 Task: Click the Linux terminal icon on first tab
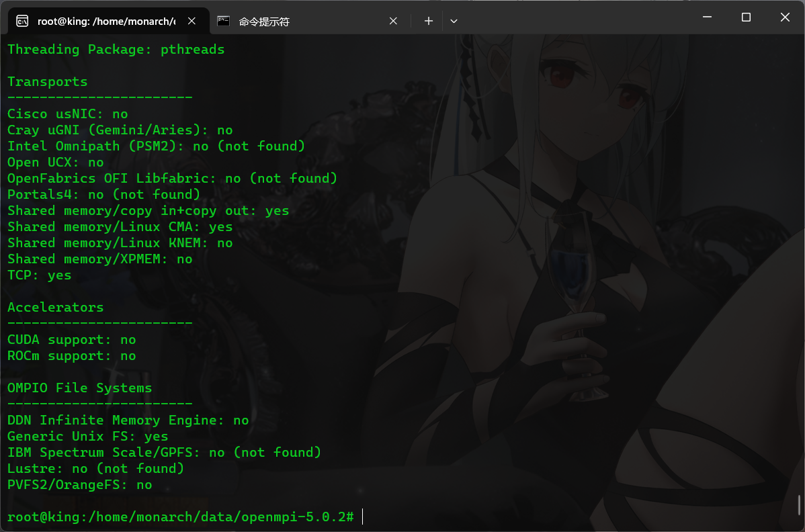(22, 21)
